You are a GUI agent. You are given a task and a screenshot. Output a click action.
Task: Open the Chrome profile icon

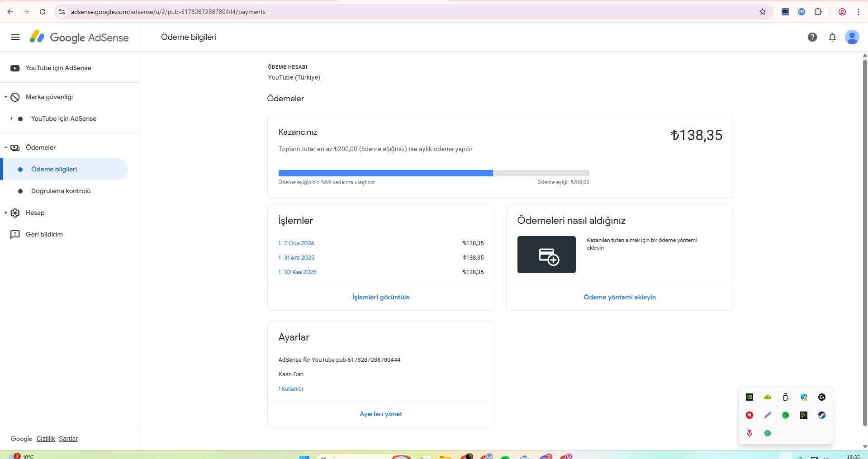(842, 12)
